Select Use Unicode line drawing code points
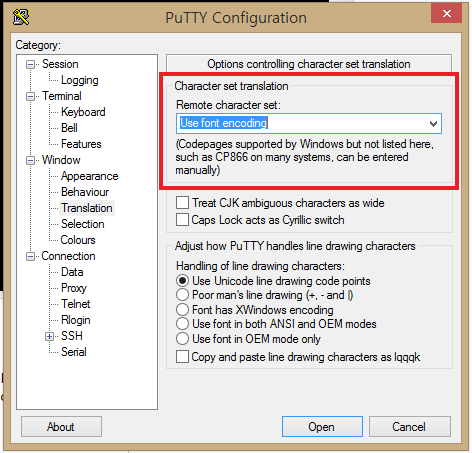The width and height of the screenshot is (472, 453). 182,281
